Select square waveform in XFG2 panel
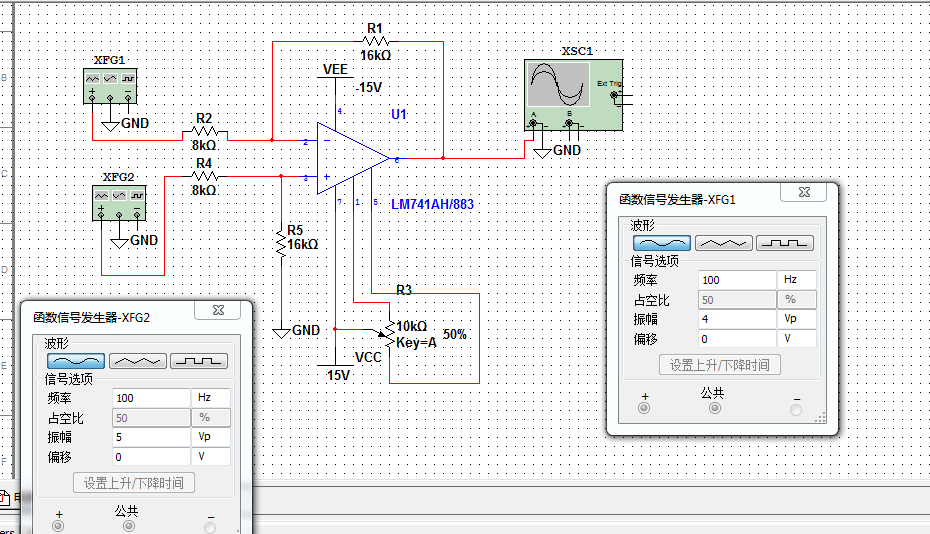 pos(199,361)
